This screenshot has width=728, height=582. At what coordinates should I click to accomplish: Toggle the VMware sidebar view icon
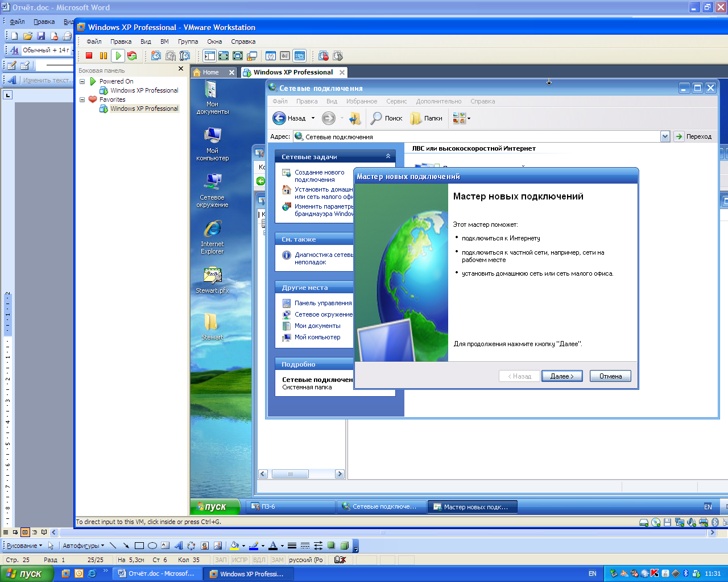209,56
